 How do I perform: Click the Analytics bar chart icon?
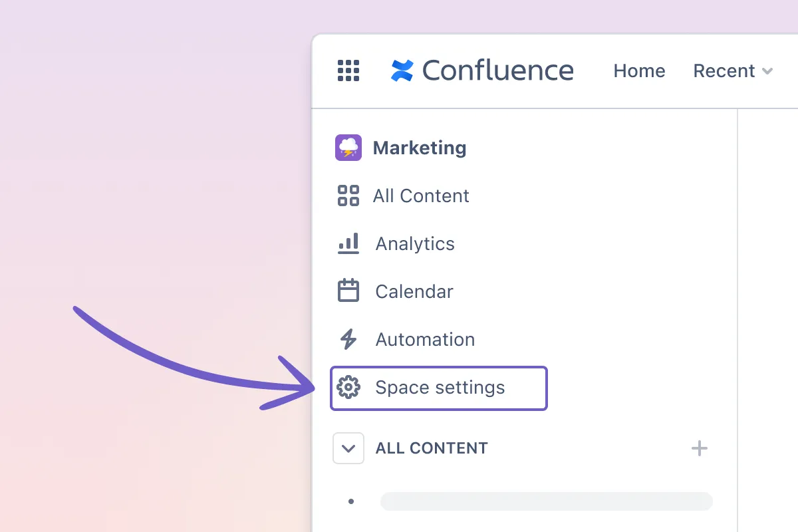pos(348,243)
